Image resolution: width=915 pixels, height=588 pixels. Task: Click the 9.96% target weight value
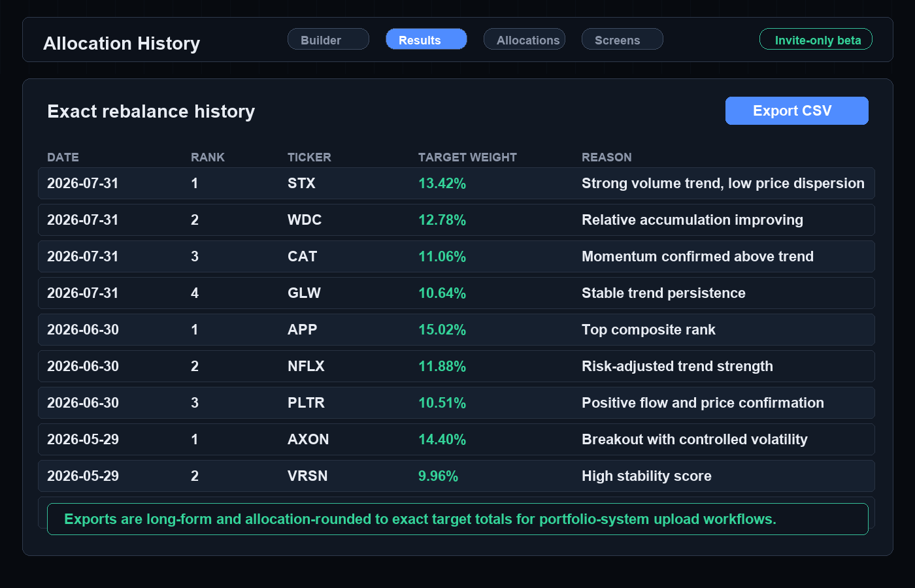(438, 476)
